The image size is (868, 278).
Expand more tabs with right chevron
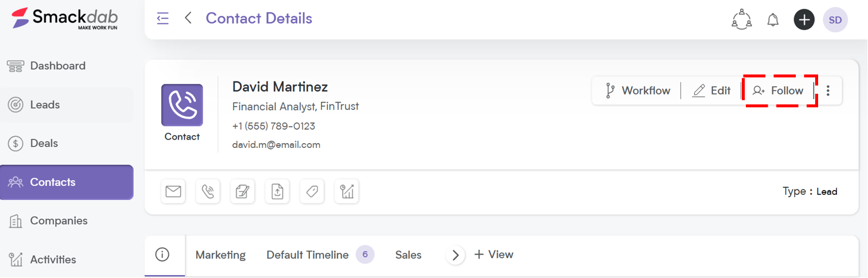coord(455,255)
